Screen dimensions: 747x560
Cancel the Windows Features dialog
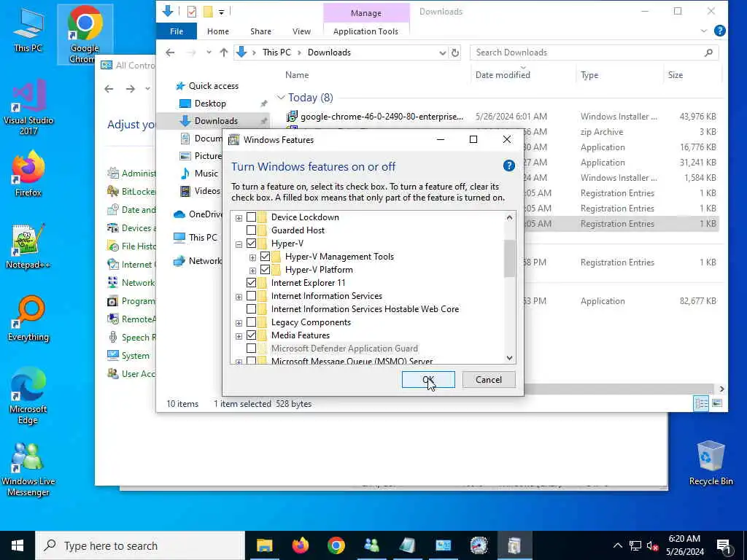click(488, 379)
